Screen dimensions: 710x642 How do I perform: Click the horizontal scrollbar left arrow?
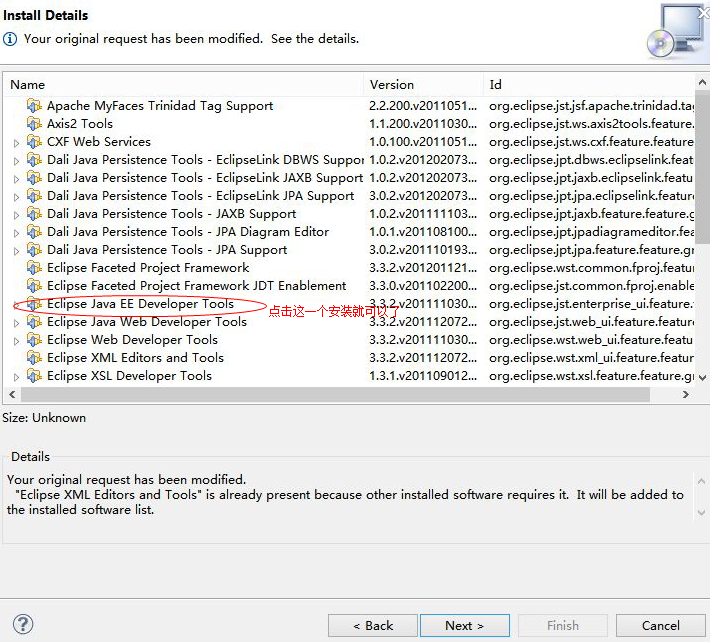[12, 394]
